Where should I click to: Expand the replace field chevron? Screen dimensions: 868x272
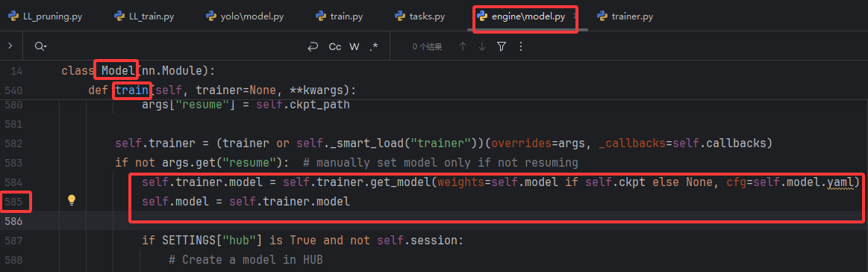(10, 46)
